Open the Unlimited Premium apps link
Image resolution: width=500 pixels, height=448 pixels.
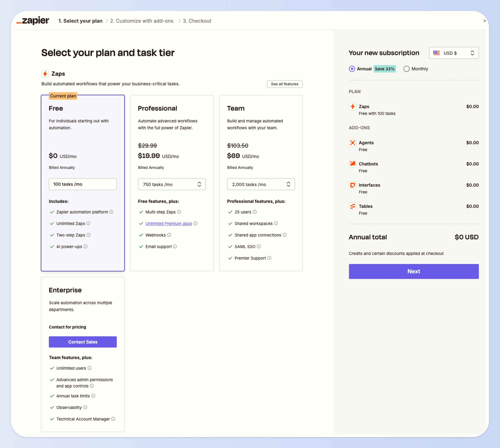[168, 223]
